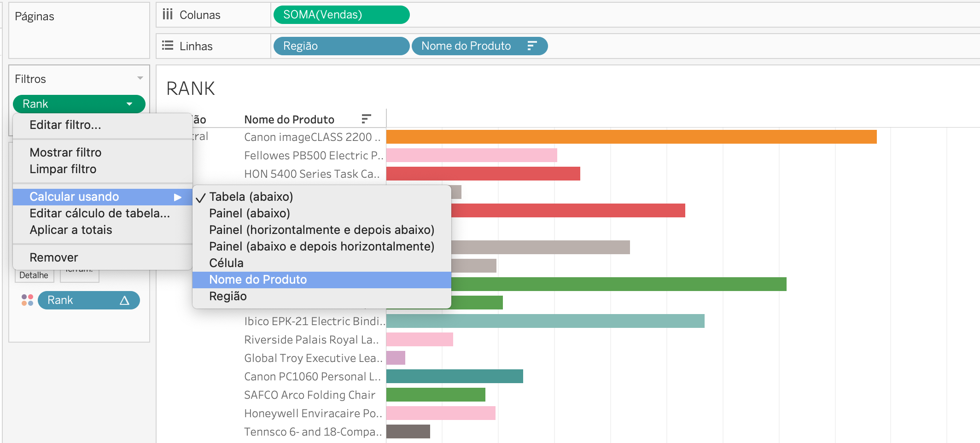Click the four-colored dots indicator beside Rank pill
The height and width of the screenshot is (443, 980).
(27, 300)
